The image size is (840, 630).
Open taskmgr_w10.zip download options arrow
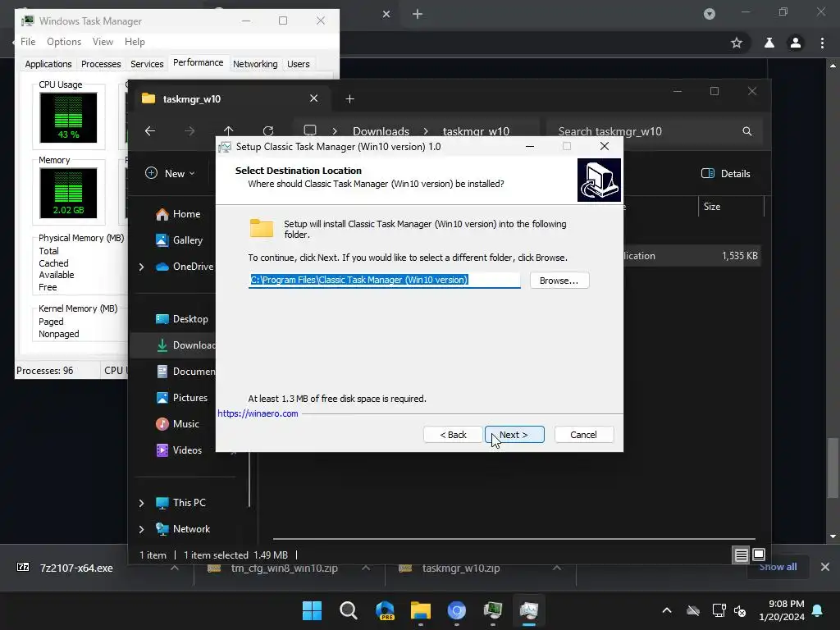click(557, 568)
